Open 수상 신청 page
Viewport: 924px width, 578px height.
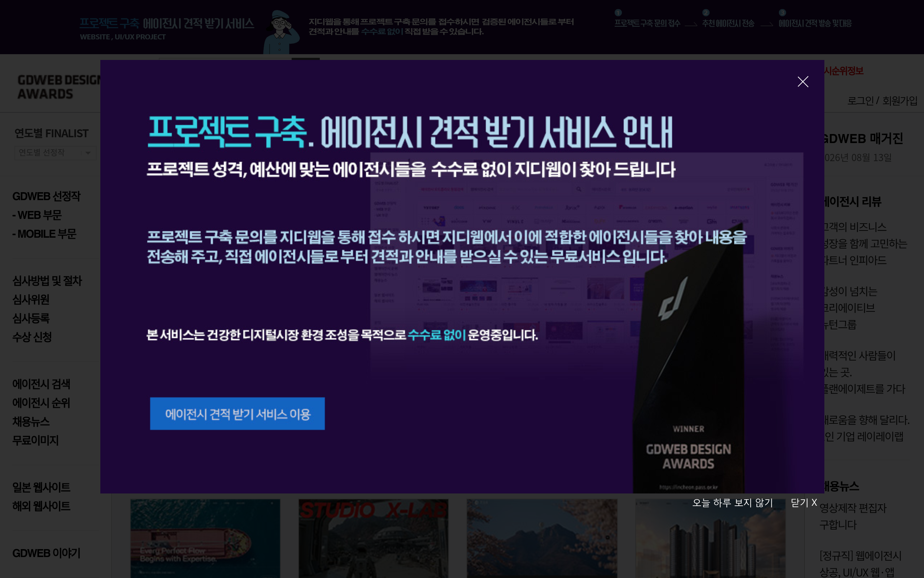click(x=32, y=337)
